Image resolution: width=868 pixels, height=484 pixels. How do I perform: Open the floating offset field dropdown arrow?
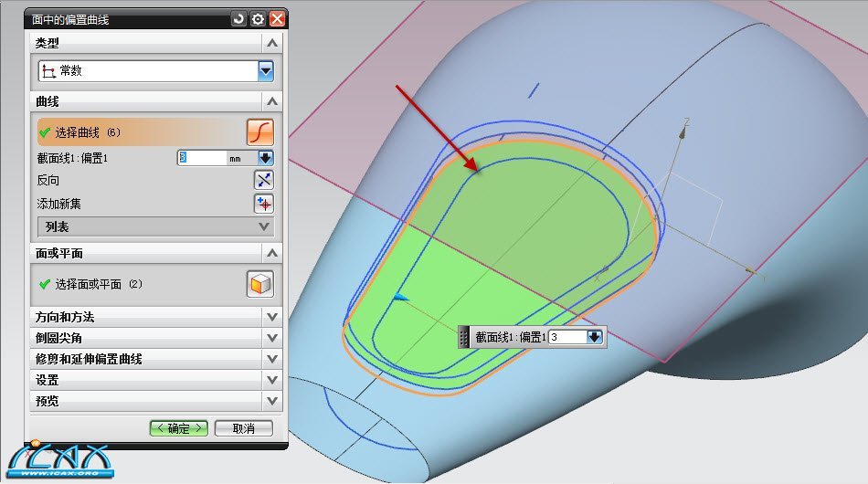(595, 337)
